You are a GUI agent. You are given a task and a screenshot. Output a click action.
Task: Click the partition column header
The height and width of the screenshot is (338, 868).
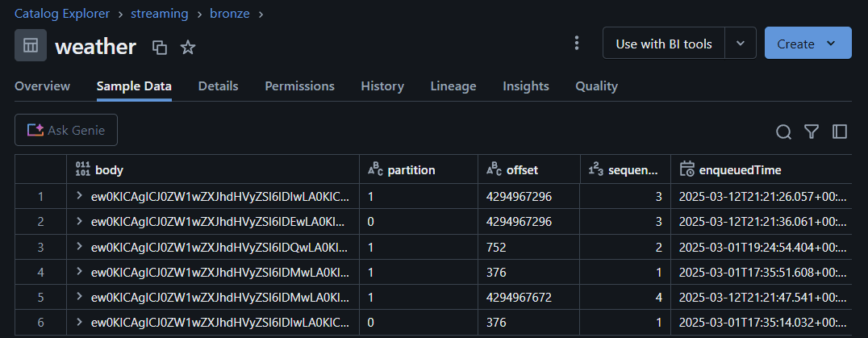(x=419, y=170)
